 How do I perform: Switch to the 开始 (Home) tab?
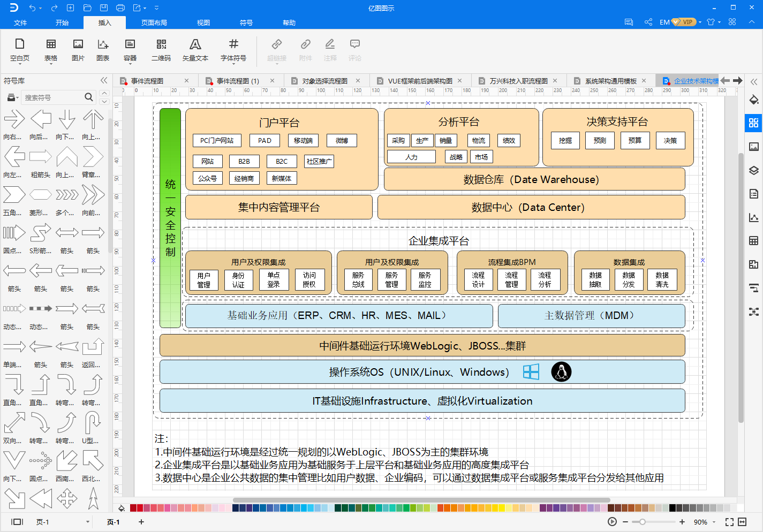click(62, 22)
